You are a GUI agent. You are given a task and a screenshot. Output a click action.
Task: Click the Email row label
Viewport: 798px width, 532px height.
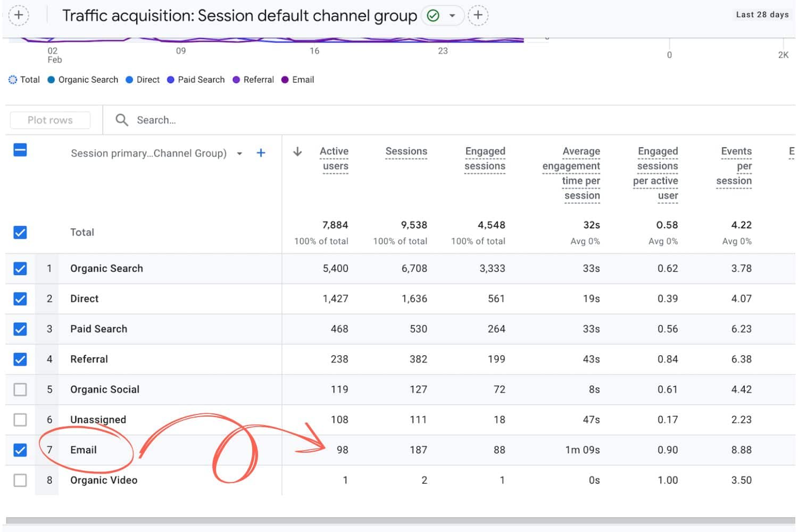pos(84,450)
